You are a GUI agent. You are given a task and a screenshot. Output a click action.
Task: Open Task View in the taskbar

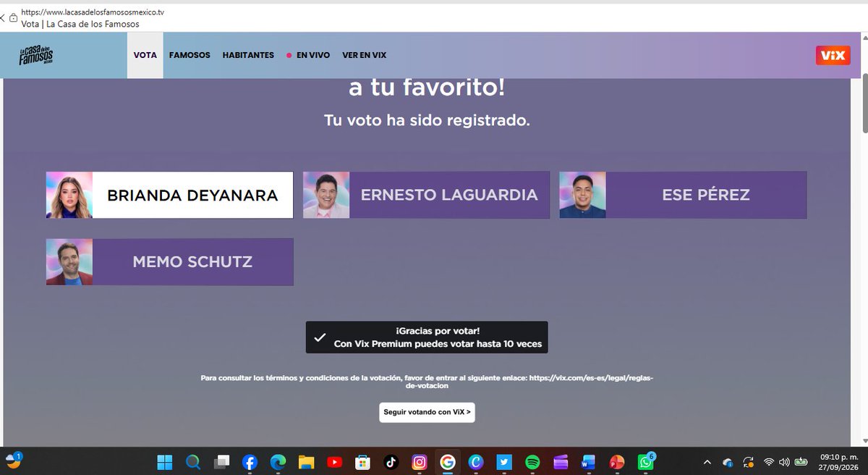pos(221,462)
